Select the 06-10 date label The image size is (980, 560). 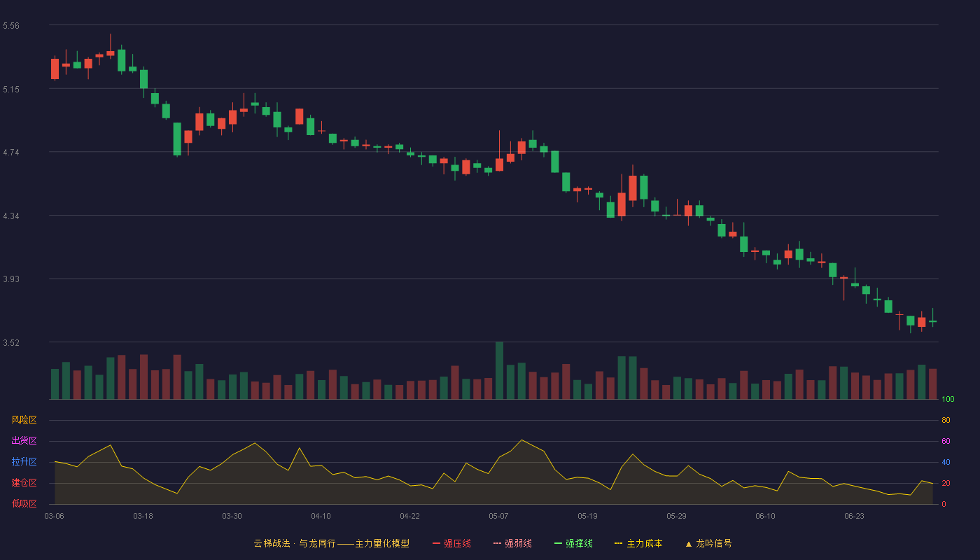(765, 516)
